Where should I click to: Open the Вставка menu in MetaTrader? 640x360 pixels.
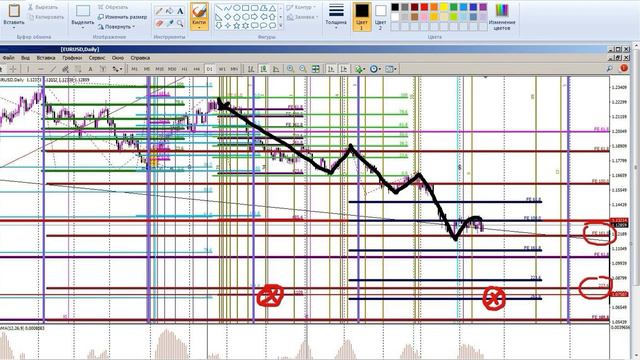click(x=46, y=58)
